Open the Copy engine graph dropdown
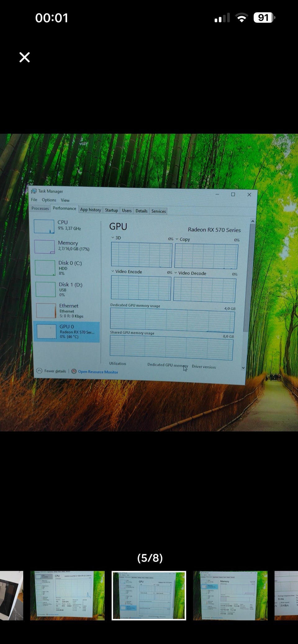 pyautogui.click(x=177, y=239)
